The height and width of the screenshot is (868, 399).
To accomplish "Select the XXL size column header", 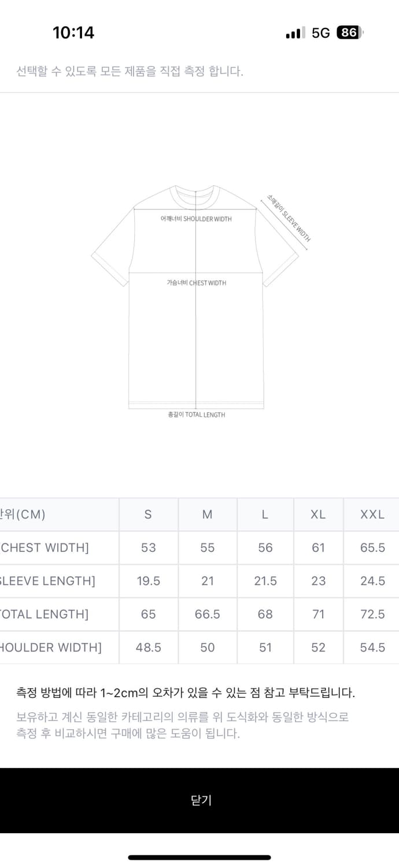I will [x=372, y=514].
